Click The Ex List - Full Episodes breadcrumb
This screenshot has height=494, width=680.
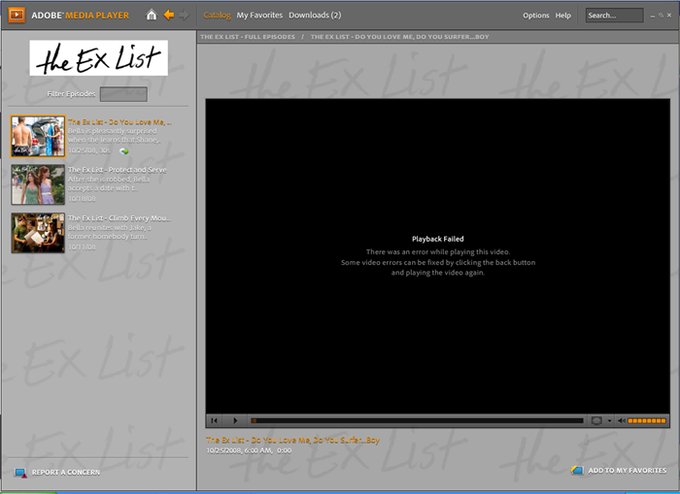248,37
